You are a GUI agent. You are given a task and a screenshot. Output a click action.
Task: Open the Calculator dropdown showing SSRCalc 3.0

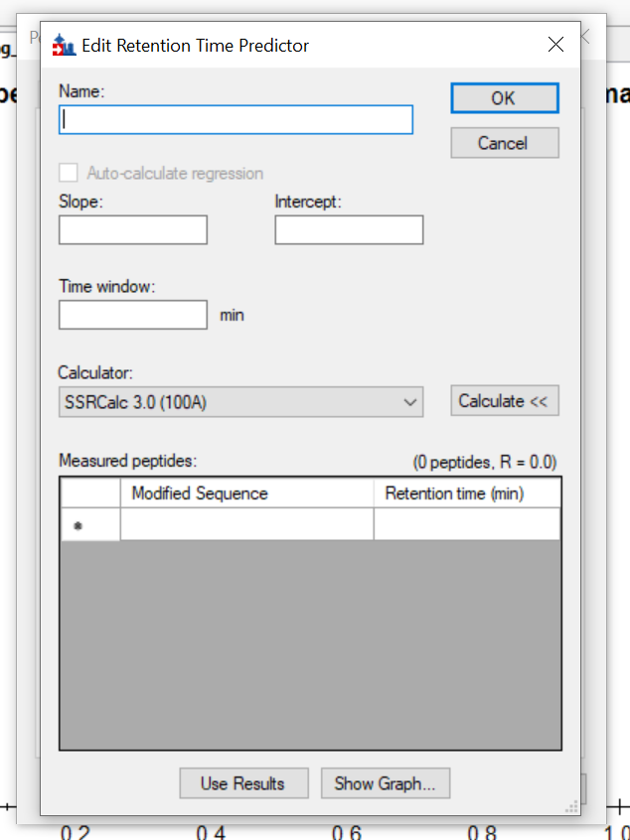click(x=240, y=402)
